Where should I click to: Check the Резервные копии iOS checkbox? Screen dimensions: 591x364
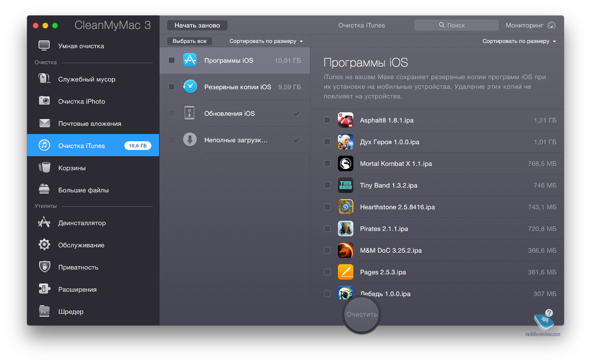pos(172,87)
